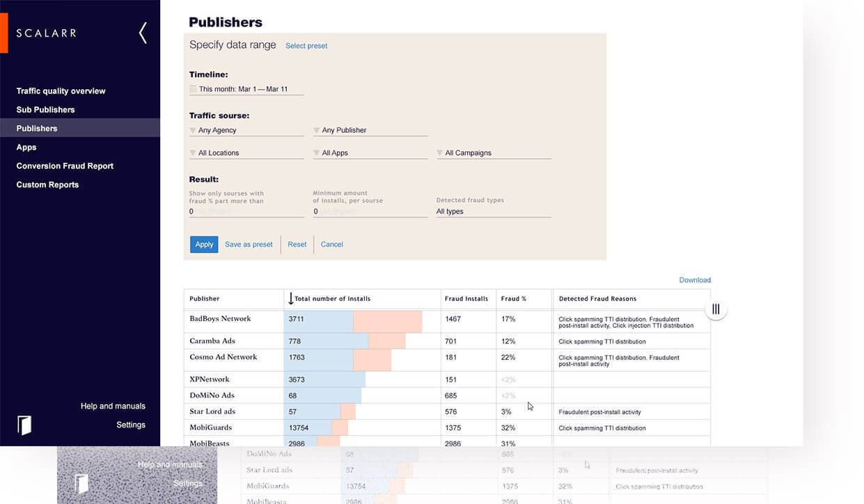Screen dimensions: 864x504
Task: Click the 32% fraud value for MobiGuards
Action: click(x=508, y=427)
